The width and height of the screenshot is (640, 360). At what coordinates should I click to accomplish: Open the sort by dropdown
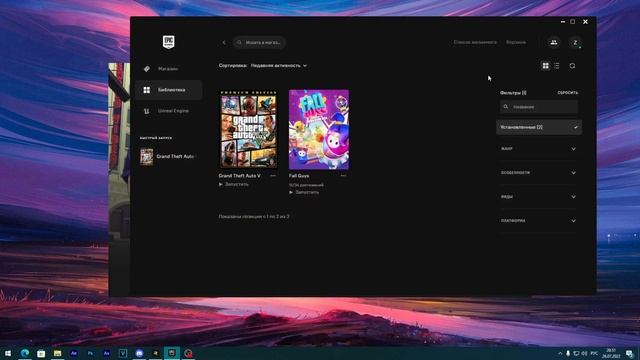click(x=279, y=66)
